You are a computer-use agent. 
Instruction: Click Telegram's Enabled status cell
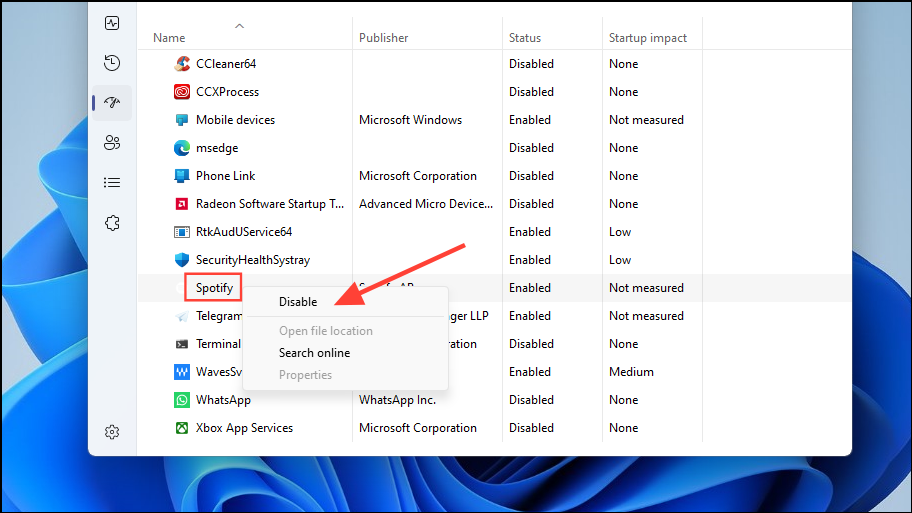[530, 316]
